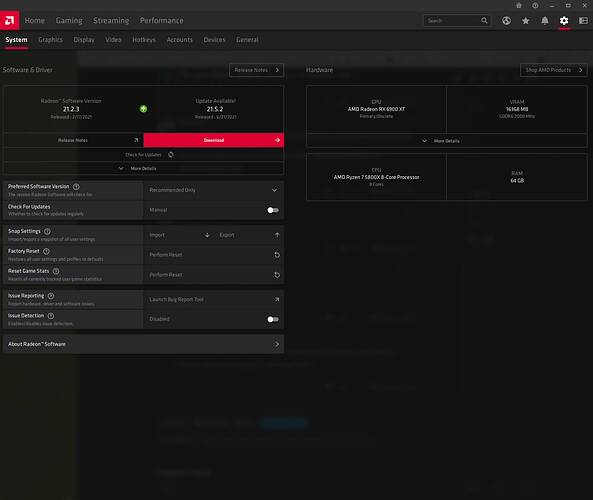Image resolution: width=593 pixels, height=500 pixels.
Task: Click AMD Radeon RX 6900 XT text
Action: coord(376,109)
